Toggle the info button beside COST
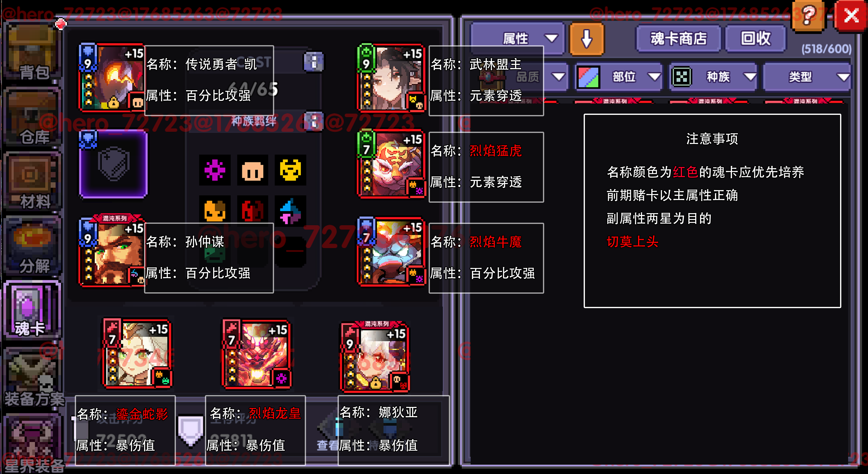868x474 pixels. coord(314,62)
